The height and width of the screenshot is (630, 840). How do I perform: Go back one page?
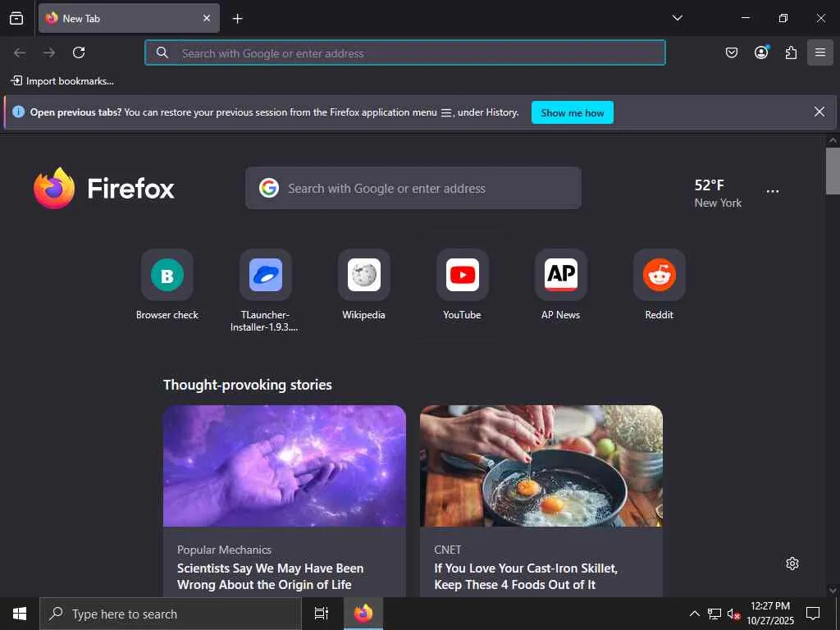[x=20, y=52]
